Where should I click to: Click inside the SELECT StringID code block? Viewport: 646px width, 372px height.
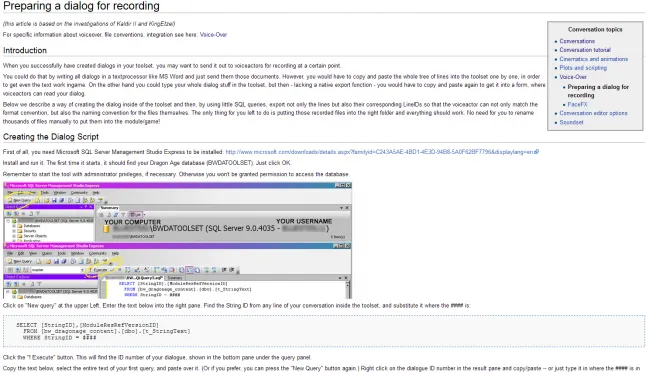(x=324, y=331)
